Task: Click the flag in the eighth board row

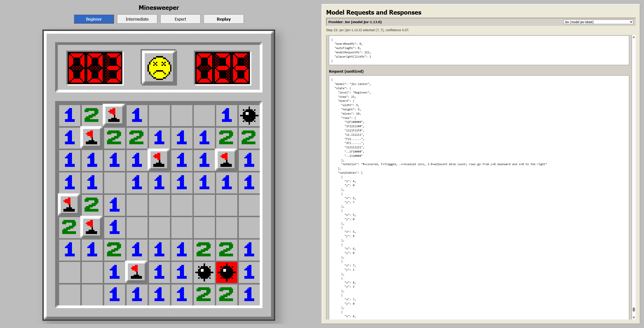Action: [x=136, y=272]
